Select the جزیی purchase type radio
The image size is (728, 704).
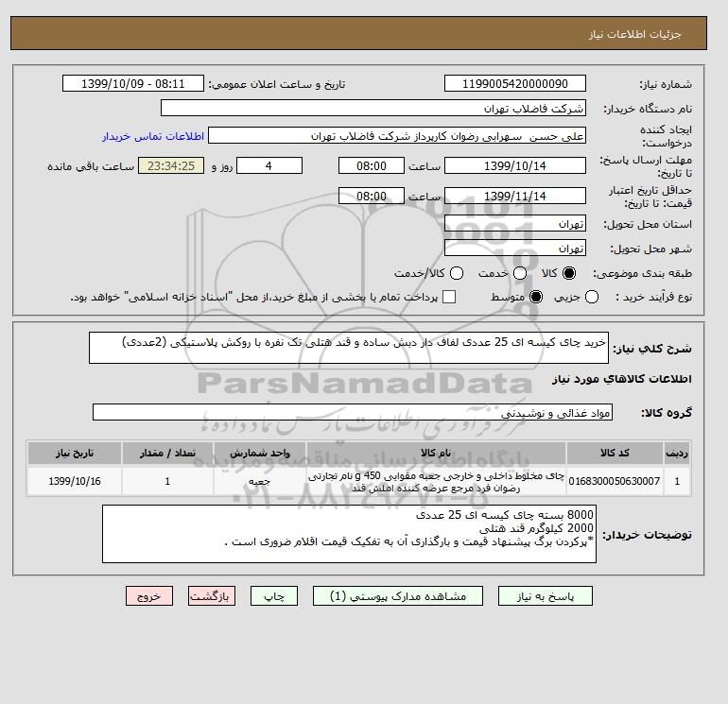[x=592, y=297]
